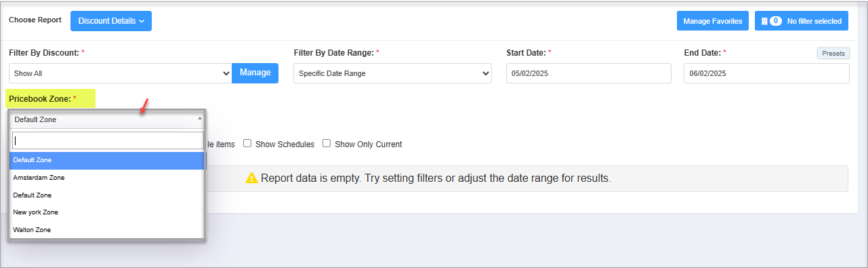
Task: Click the Manage button next to discount filter
Action: [x=255, y=73]
